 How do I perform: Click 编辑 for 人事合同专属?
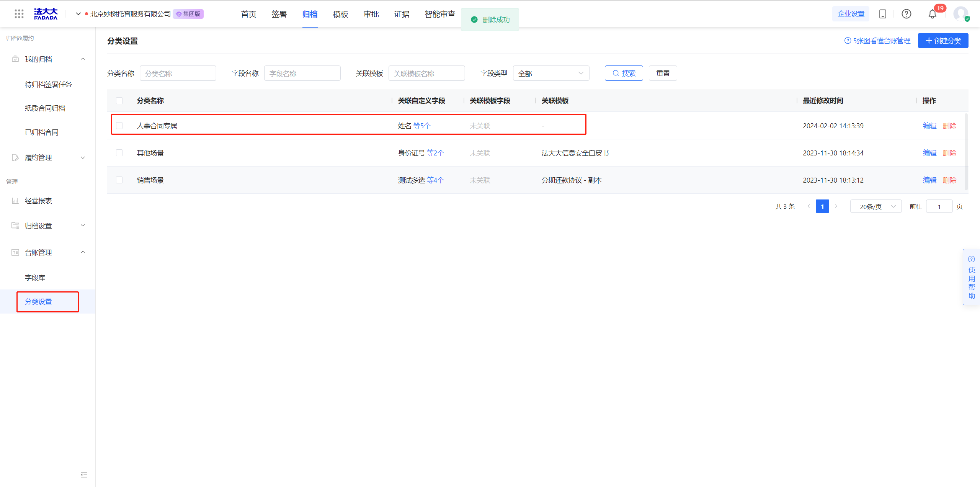(x=930, y=126)
